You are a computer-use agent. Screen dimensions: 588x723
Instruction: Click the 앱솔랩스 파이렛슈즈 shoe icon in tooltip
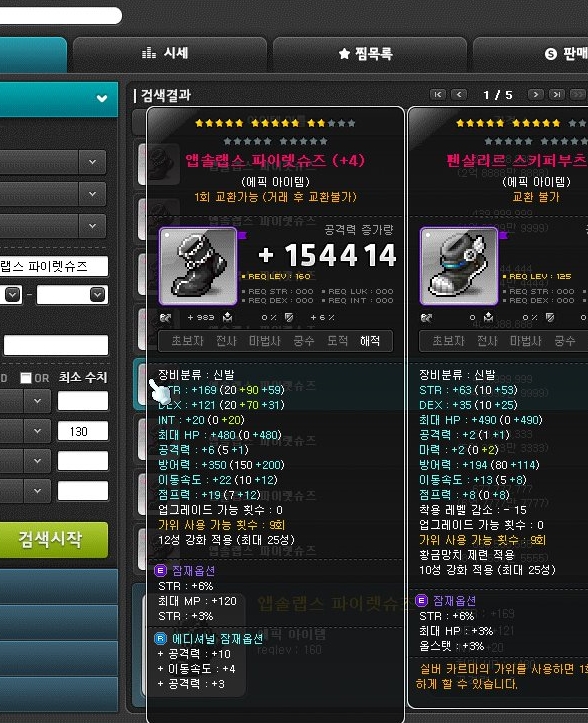point(198,266)
